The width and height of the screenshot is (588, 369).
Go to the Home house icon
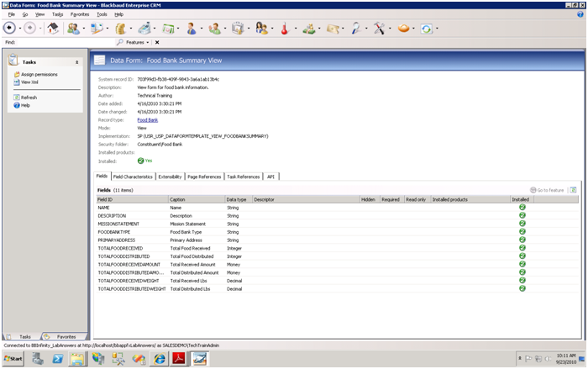click(x=53, y=28)
